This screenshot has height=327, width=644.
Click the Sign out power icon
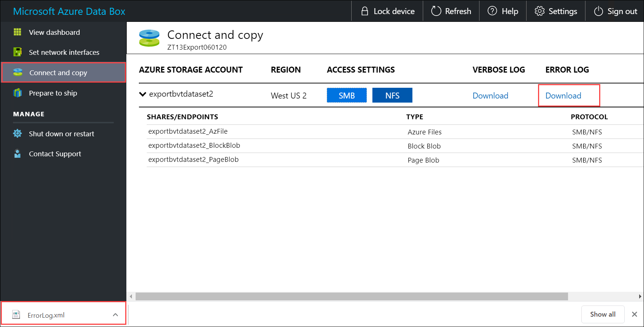click(x=598, y=11)
